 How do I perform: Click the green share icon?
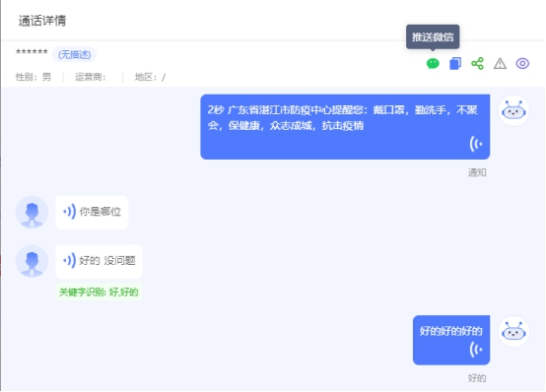(477, 64)
